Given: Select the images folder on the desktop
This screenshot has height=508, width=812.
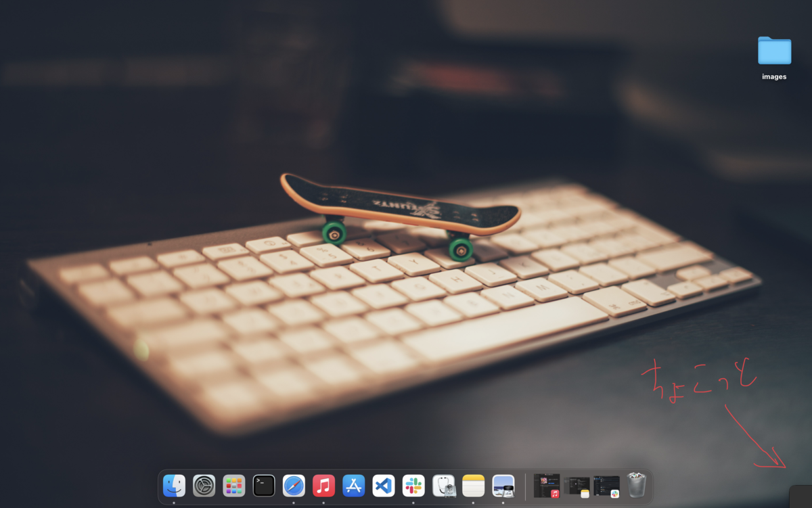Looking at the screenshot, I should [774, 51].
